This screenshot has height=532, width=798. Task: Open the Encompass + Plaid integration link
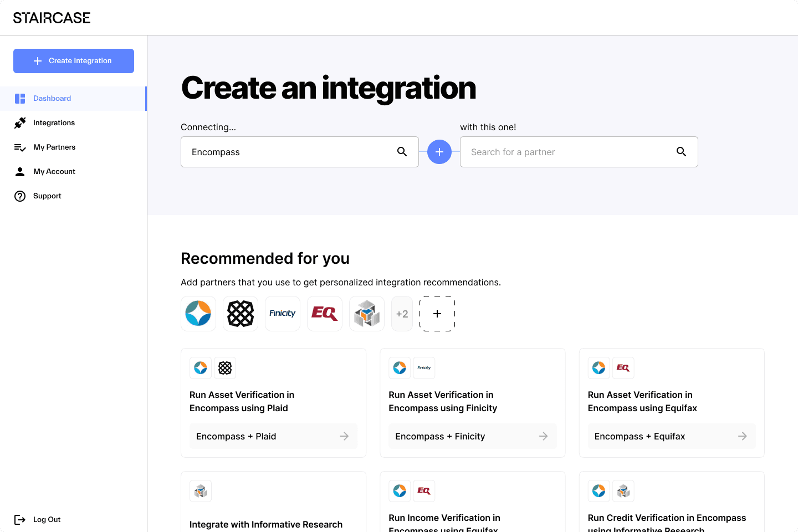coord(274,436)
